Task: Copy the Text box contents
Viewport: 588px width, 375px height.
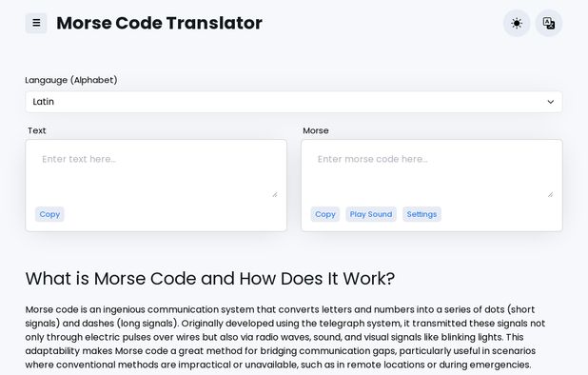Action: pos(49,214)
